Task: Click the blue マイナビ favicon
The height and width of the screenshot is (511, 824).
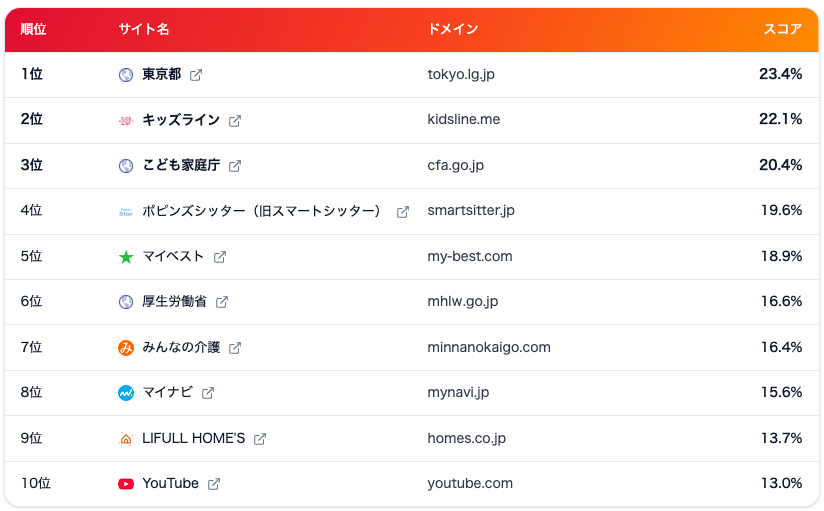Action: (126, 393)
